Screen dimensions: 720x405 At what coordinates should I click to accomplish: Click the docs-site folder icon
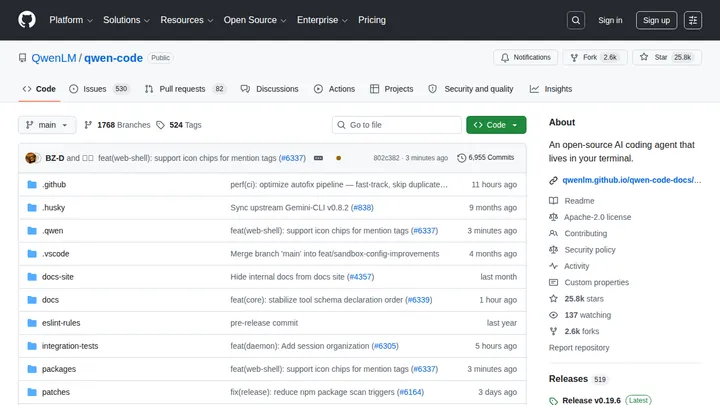tap(32, 277)
